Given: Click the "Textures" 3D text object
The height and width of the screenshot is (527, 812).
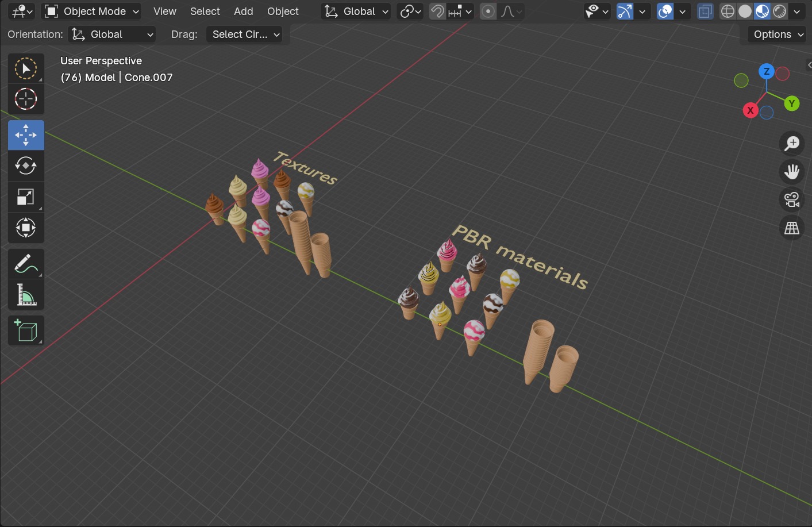Looking at the screenshot, I should pyautogui.click(x=305, y=168).
